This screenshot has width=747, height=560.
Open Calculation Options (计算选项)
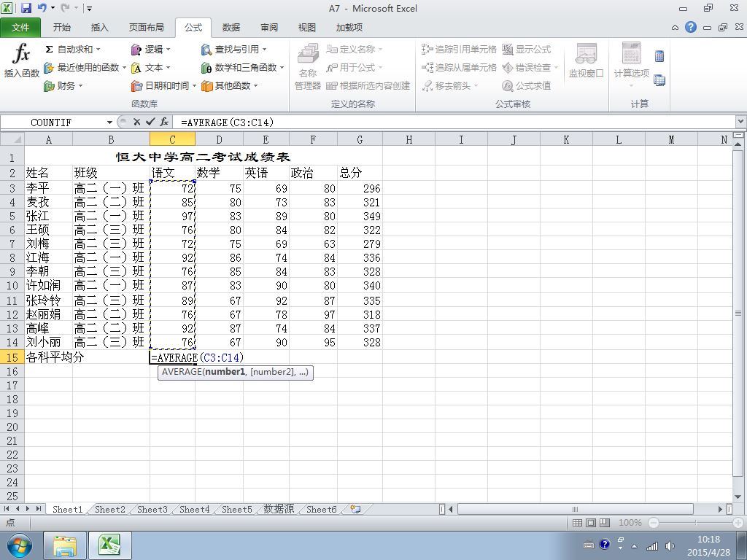point(631,65)
